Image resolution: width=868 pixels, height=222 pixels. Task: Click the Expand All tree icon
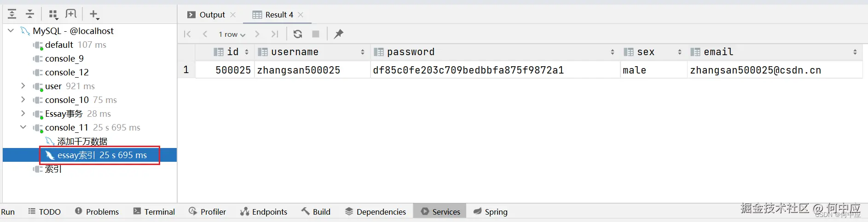pyautogui.click(x=12, y=14)
